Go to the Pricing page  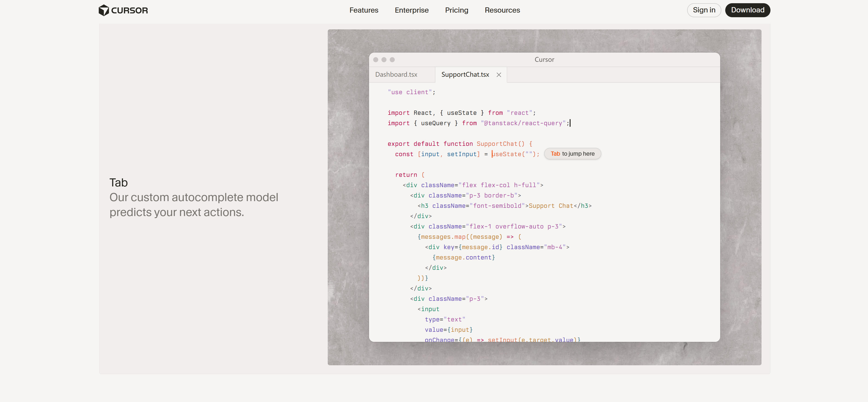click(x=456, y=10)
